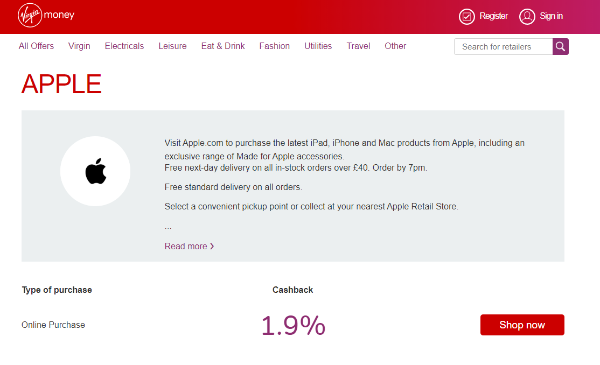Screen dimensions: 600x365
Task: Click the Virgin Money logo
Action: 46,15
